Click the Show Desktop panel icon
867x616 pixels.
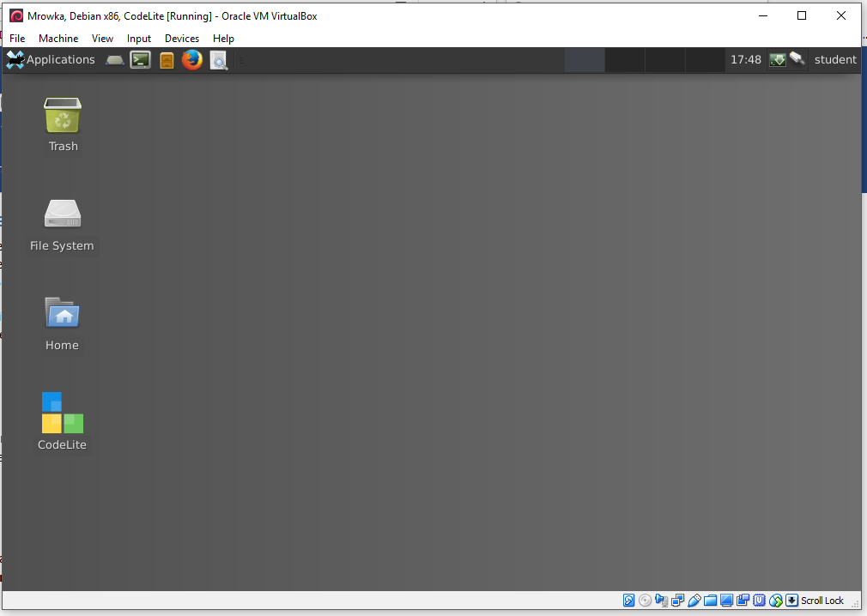point(114,60)
